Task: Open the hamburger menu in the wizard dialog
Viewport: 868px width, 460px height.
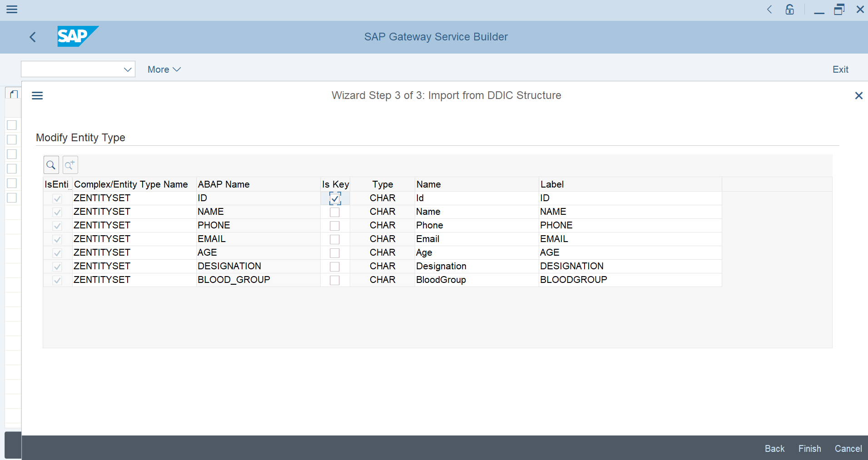Action: [37, 95]
